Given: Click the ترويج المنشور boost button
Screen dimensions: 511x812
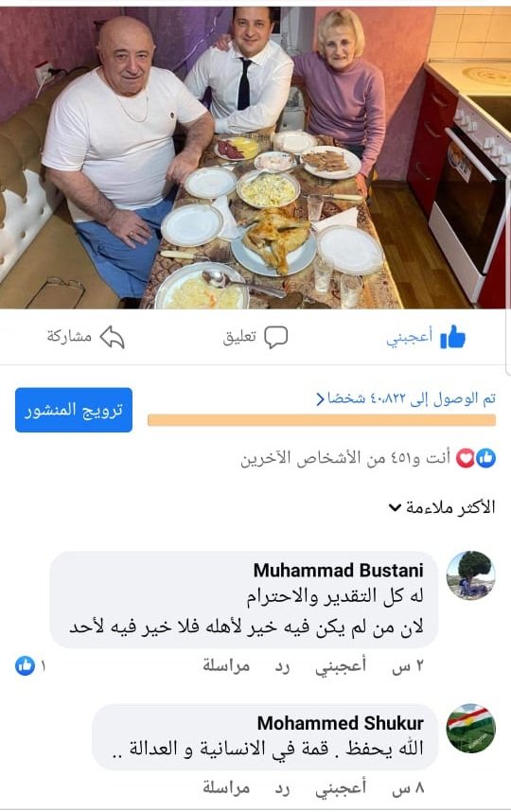Looking at the screenshot, I should [74, 410].
